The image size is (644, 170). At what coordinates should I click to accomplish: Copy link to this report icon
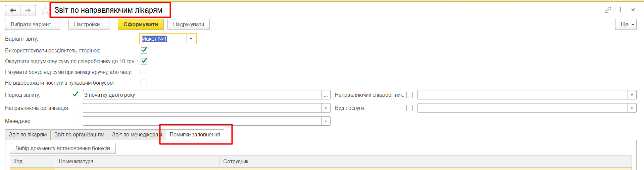tap(608, 10)
